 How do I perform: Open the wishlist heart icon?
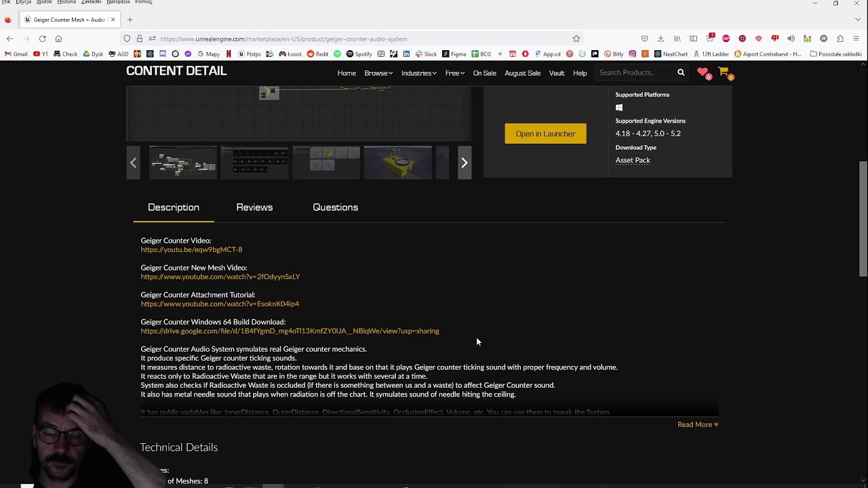[x=703, y=72]
